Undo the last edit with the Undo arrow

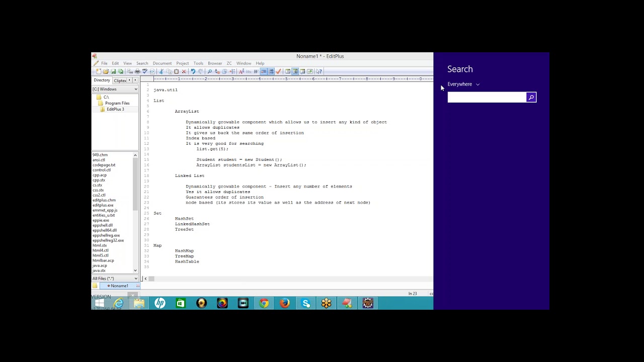coord(193,71)
